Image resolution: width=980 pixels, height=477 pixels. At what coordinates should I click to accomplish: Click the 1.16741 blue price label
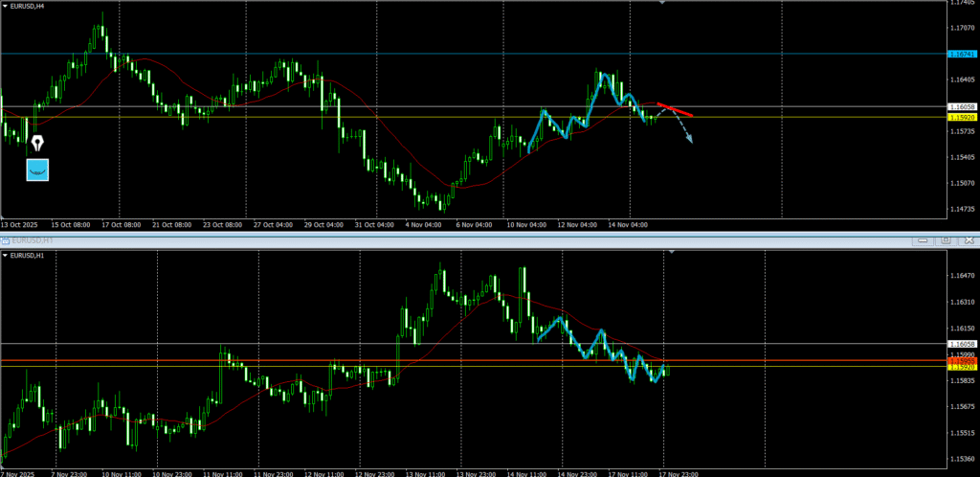(x=961, y=55)
